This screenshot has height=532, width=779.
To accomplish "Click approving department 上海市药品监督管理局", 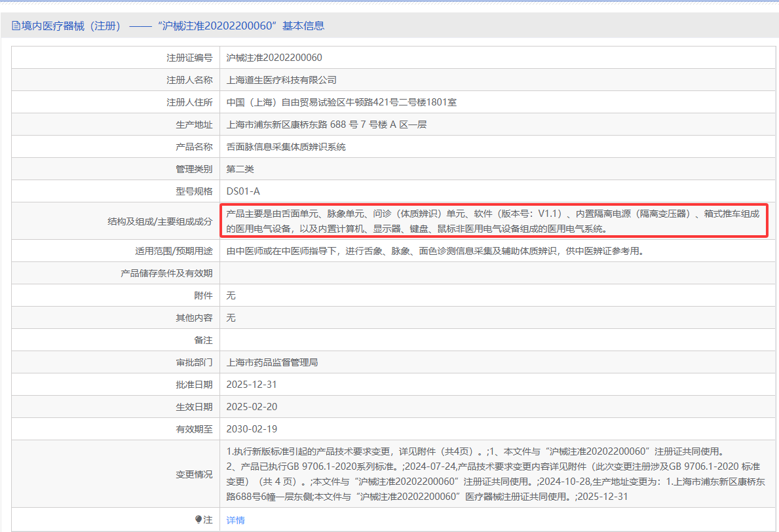I will 272,362.
